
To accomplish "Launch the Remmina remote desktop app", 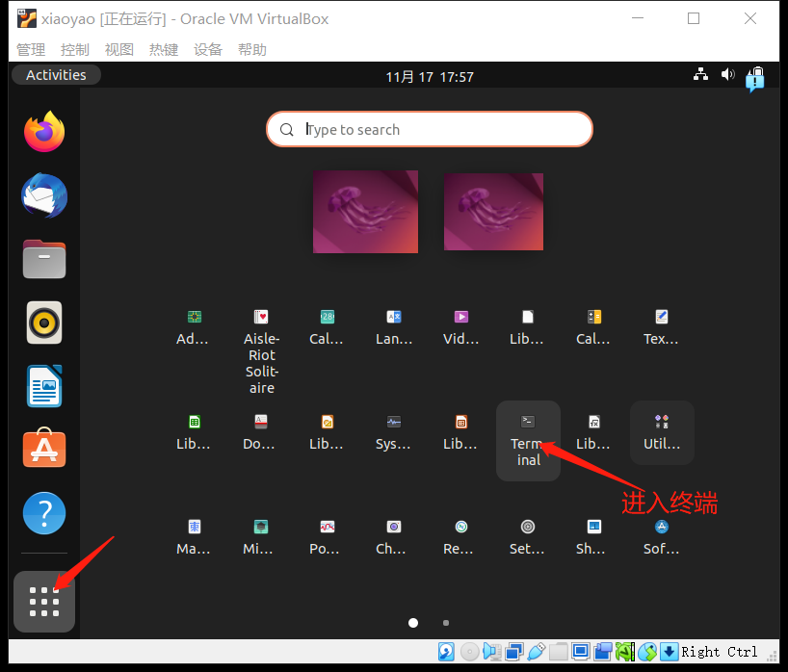I will pos(460,537).
